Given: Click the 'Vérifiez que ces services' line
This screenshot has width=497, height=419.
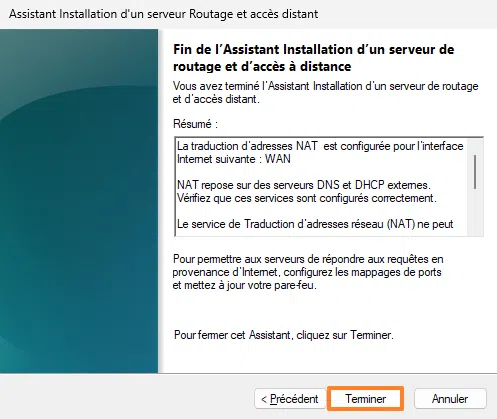Looking at the screenshot, I should coord(307,198).
